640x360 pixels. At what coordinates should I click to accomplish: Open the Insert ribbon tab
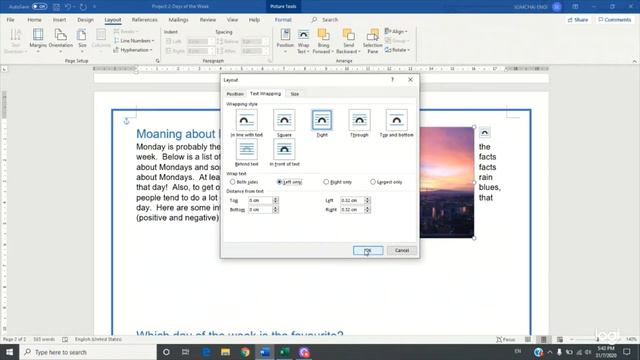[x=59, y=20]
